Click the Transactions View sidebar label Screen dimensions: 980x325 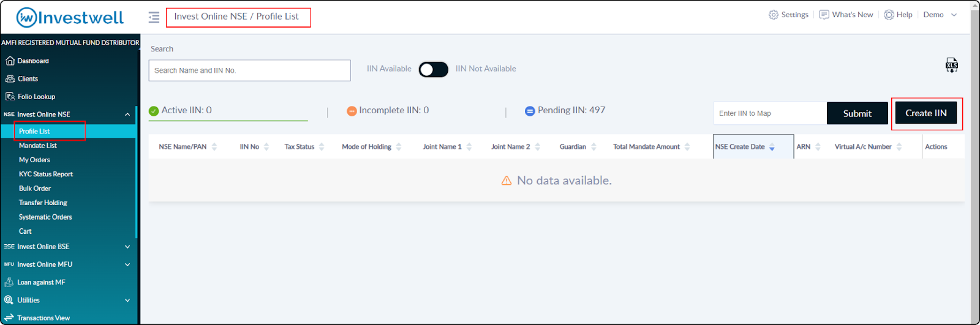click(x=43, y=318)
